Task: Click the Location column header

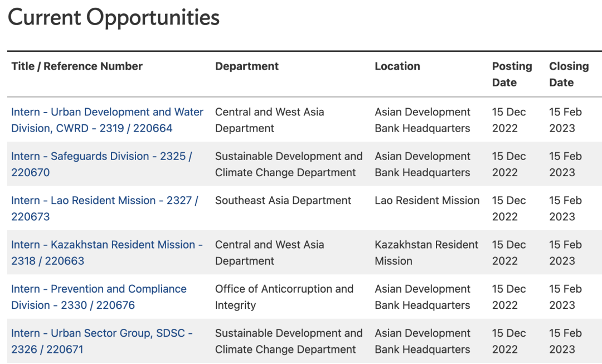Action: click(x=397, y=66)
